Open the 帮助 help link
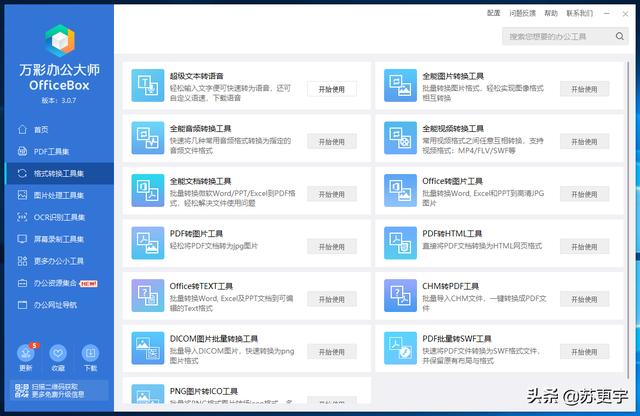This screenshot has height=416, width=640. (x=551, y=13)
